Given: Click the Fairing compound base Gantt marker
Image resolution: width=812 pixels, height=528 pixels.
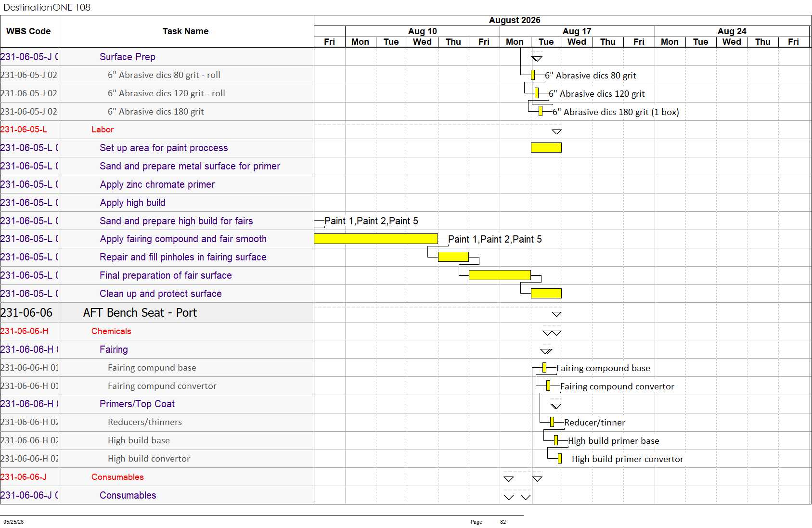Looking at the screenshot, I should 544,368.
